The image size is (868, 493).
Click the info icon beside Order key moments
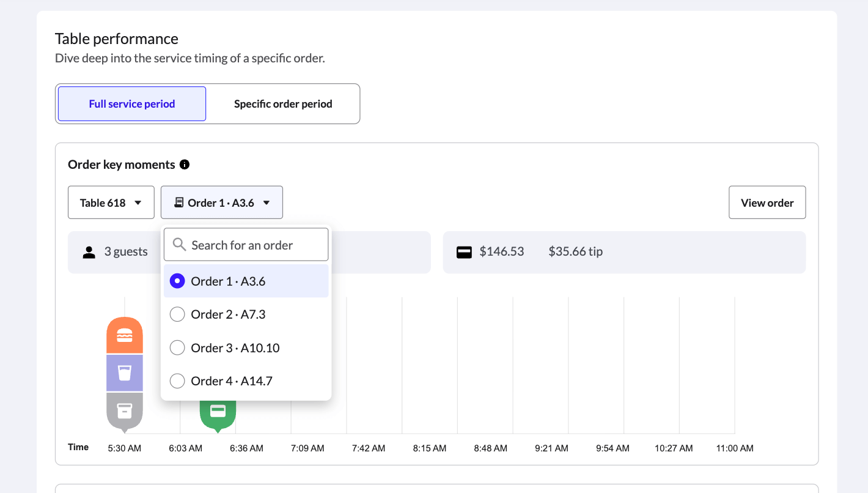pos(185,165)
